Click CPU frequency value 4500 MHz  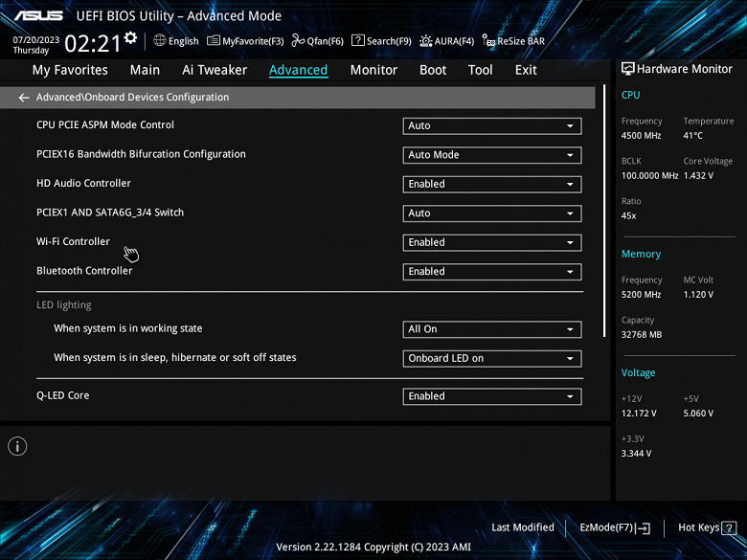coord(641,136)
